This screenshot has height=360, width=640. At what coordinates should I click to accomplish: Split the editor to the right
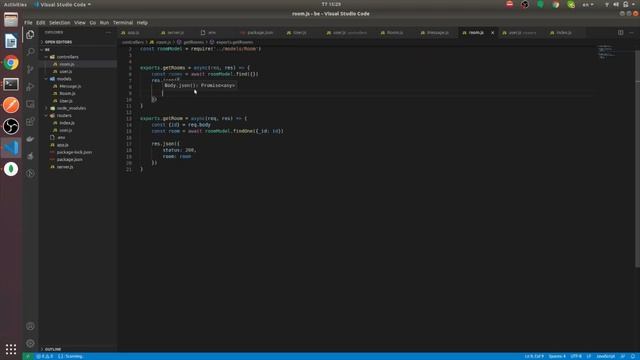pos(620,32)
